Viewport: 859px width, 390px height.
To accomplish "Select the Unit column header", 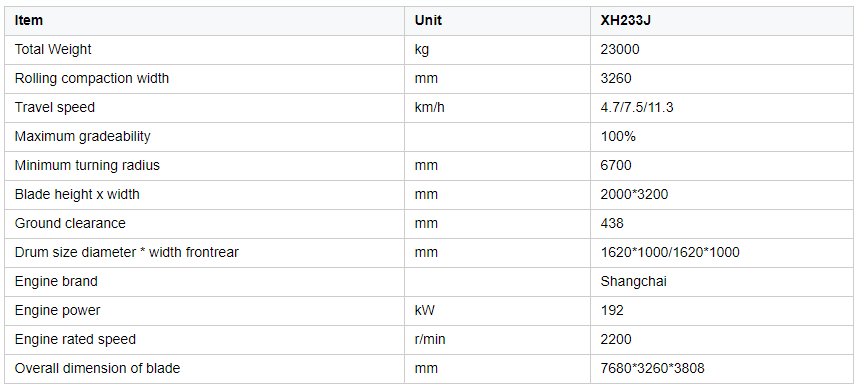I will 428,21.
